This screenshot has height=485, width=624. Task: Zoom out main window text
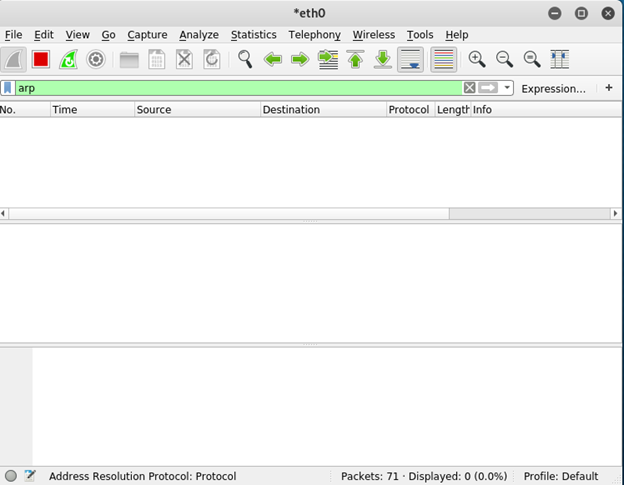[x=504, y=60]
